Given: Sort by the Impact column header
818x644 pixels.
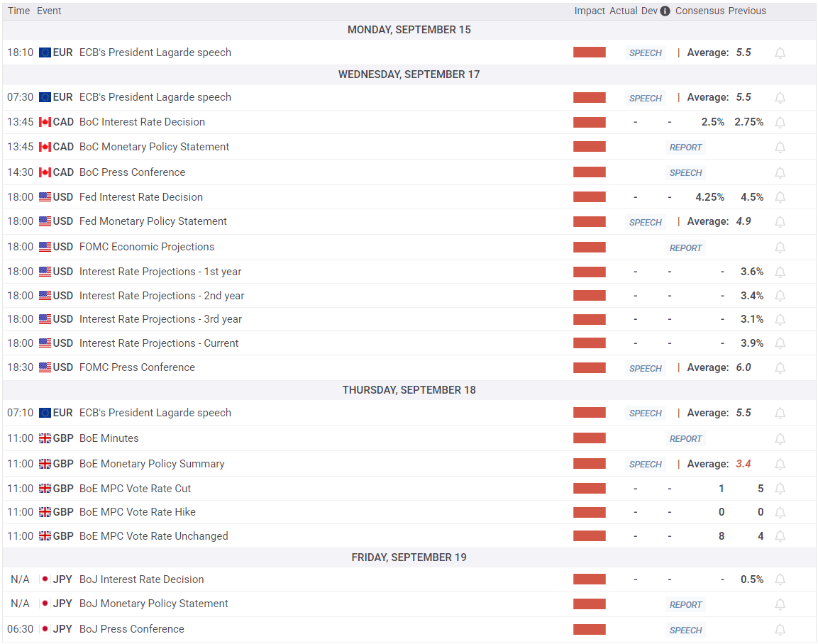Looking at the screenshot, I should tap(590, 11).
